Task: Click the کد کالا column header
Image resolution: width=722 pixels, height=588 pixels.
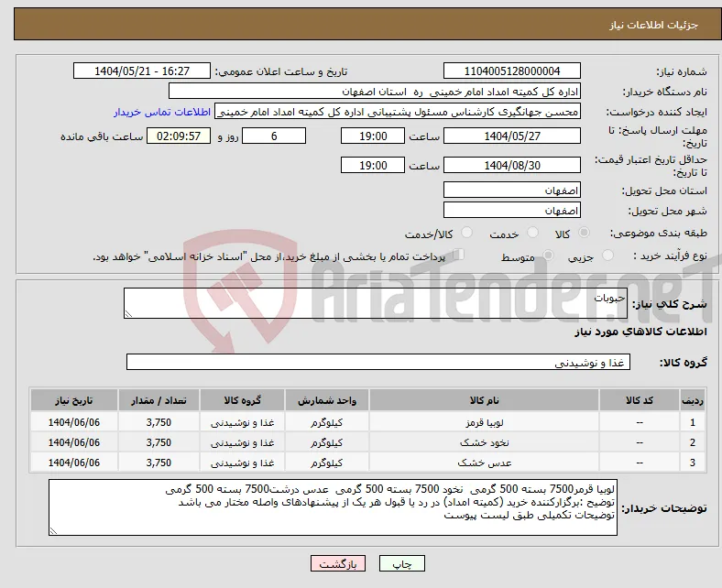Action: (640, 400)
